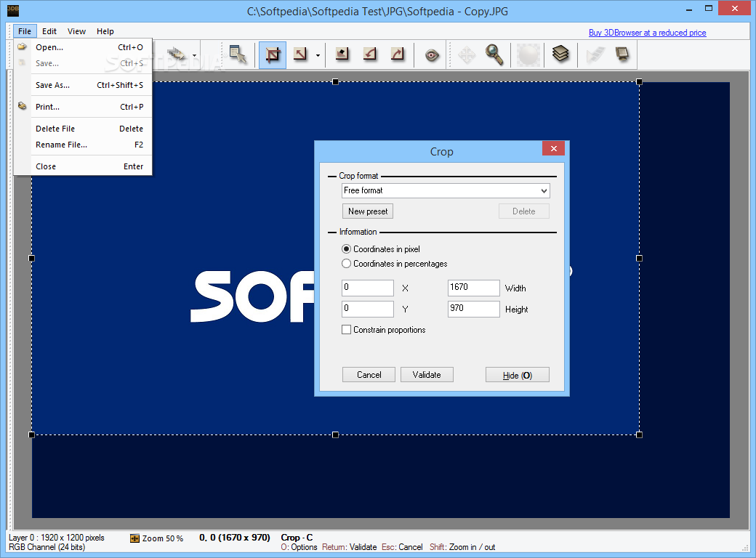Image resolution: width=756 pixels, height=558 pixels.
Task: Click the batch convert arrows icon
Action: click(x=177, y=54)
